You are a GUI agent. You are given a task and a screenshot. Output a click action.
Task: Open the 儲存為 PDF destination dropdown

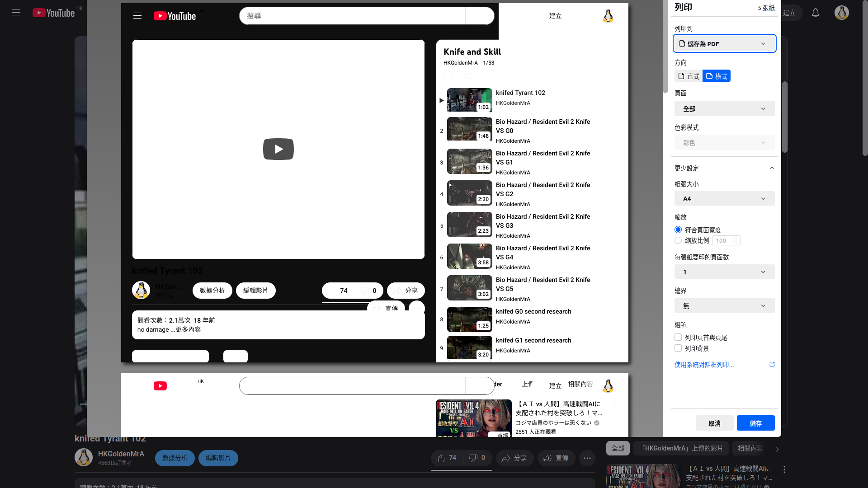tap(725, 44)
